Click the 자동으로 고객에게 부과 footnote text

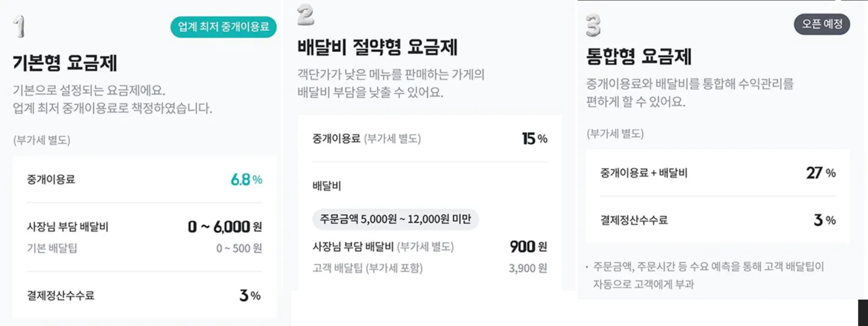[643, 284]
